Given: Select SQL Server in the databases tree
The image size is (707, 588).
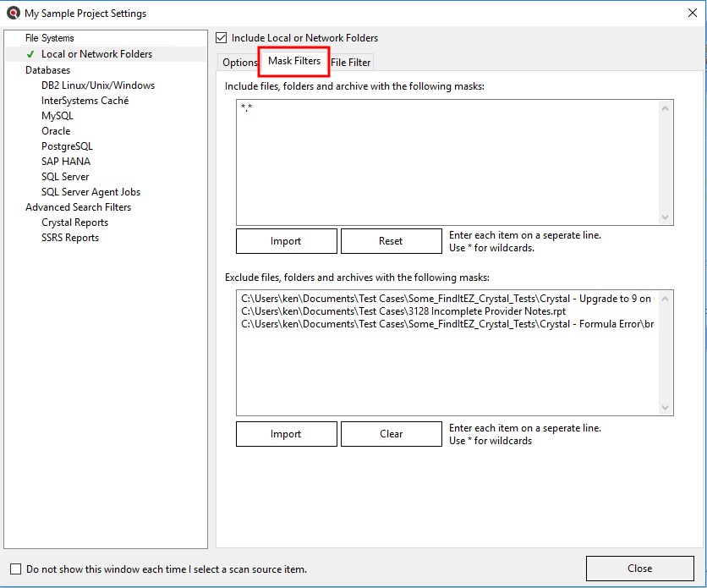Looking at the screenshot, I should [x=65, y=177].
